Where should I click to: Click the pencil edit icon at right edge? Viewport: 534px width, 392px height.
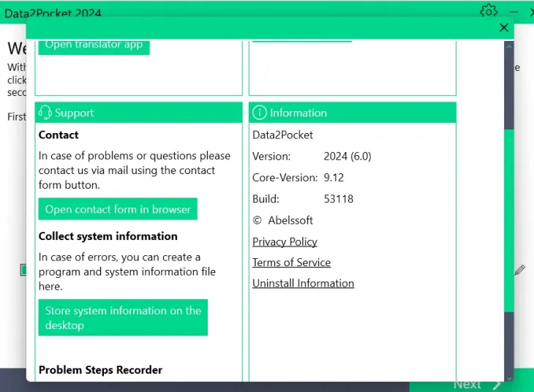pos(519,270)
